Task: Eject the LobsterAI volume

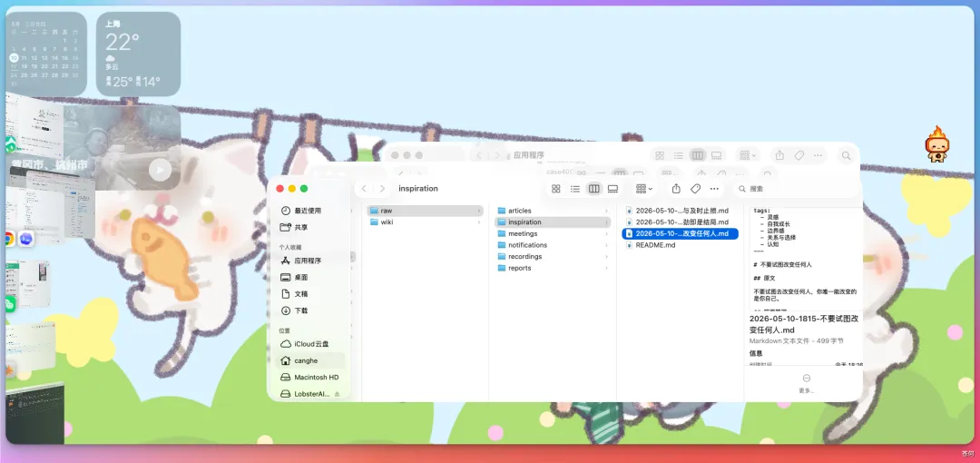Action: 338,394
